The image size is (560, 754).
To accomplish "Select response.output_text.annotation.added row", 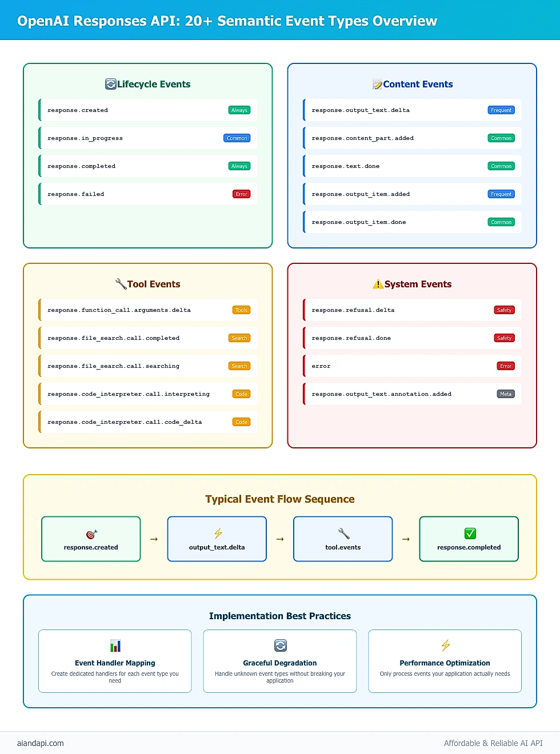I will [412, 394].
